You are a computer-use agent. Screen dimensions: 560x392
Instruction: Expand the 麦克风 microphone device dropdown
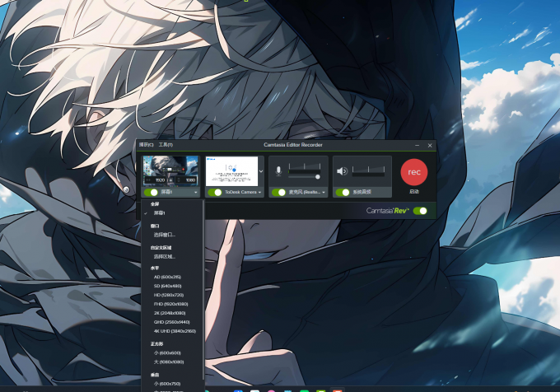click(324, 193)
